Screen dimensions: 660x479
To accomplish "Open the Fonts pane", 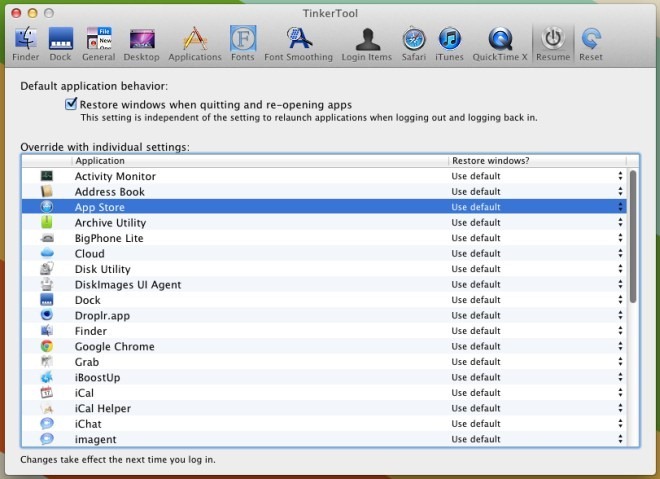I will tap(243, 44).
